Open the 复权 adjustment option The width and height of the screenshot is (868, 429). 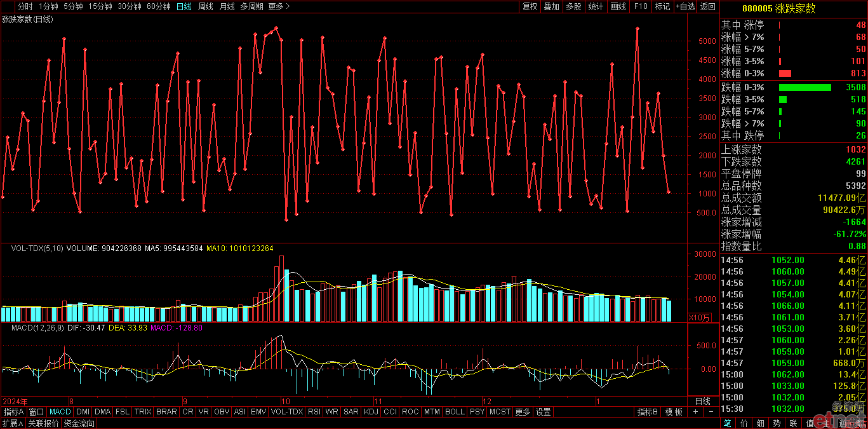[530, 6]
